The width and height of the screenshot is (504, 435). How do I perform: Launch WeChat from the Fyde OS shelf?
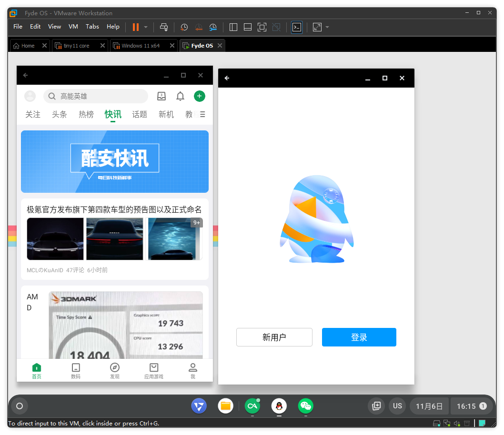[306, 406]
